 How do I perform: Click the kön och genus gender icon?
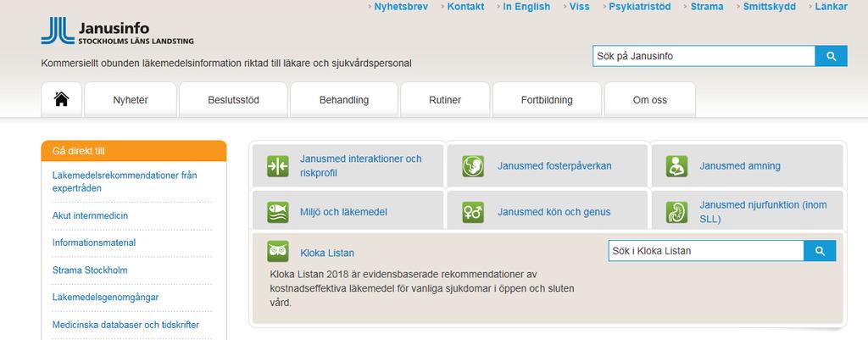pyautogui.click(x=473, y=212)
